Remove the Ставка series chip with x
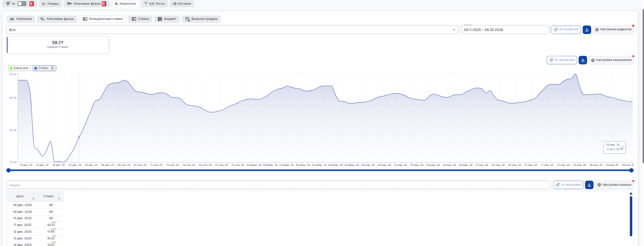The image size is (644, 246). point(52,68)
